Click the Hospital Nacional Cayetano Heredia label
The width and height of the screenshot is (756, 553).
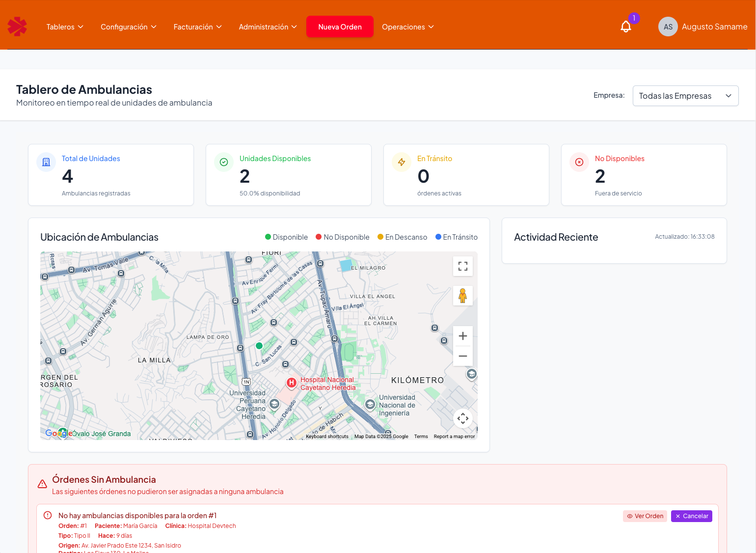(328, 384)
